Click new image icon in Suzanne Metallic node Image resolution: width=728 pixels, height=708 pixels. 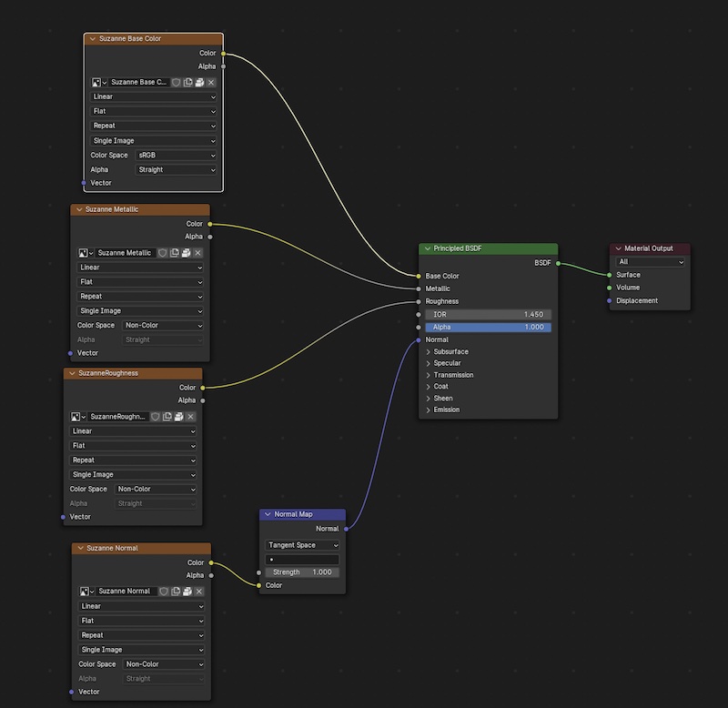[175, 253]
